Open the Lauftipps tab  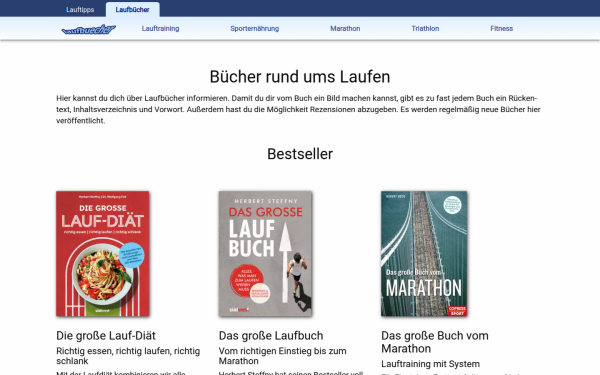tap(80, 10)
